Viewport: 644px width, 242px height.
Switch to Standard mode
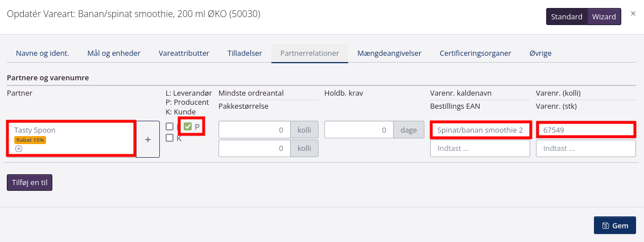pyautogui.click(x=567, y=17)
